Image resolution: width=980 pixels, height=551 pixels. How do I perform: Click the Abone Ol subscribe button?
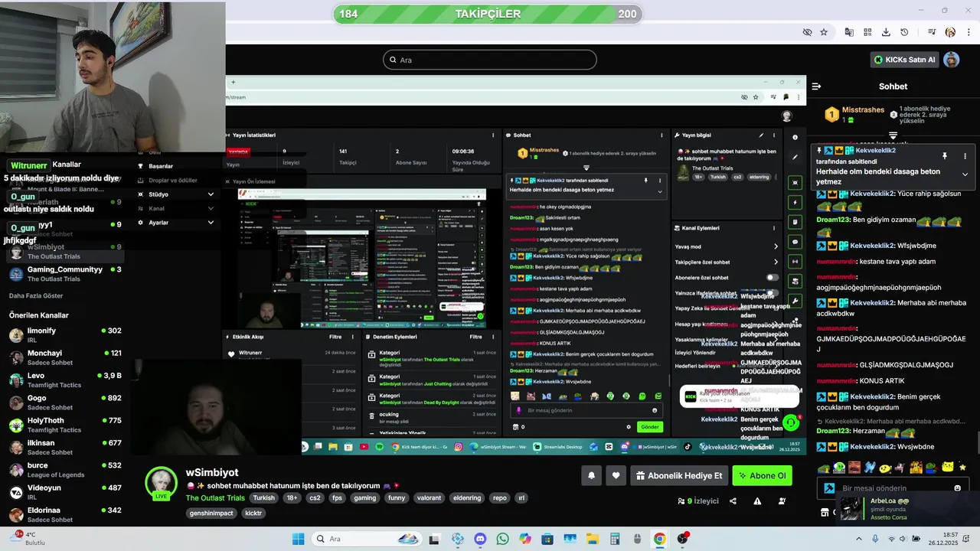click(x=762, y=476)
